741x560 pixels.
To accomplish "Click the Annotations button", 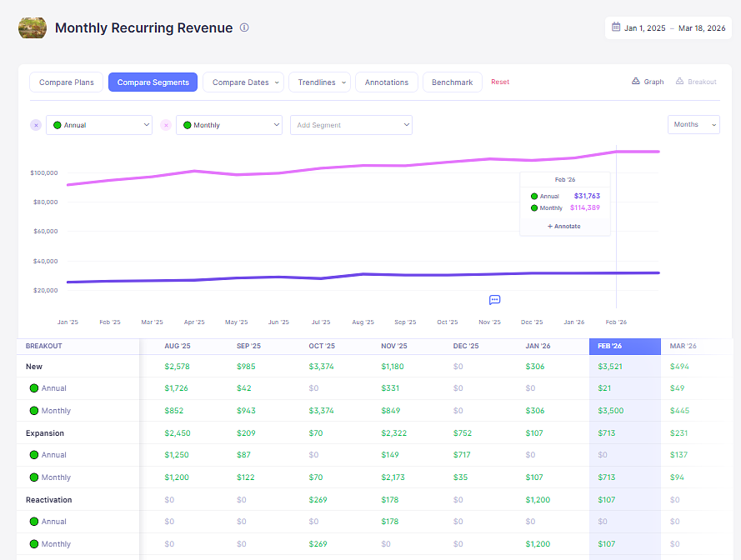I will click(387, 82).
